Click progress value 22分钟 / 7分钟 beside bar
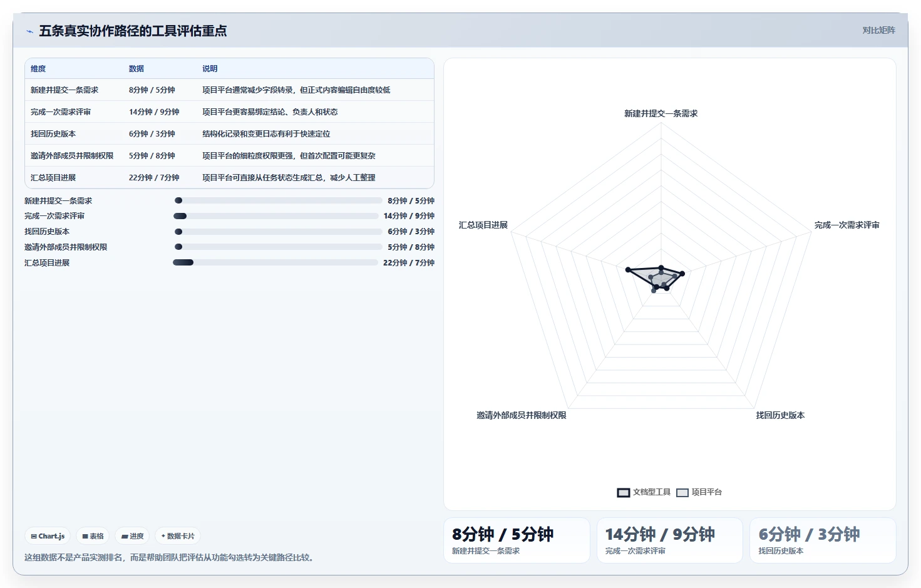921x588 pixels. [409, 263]
